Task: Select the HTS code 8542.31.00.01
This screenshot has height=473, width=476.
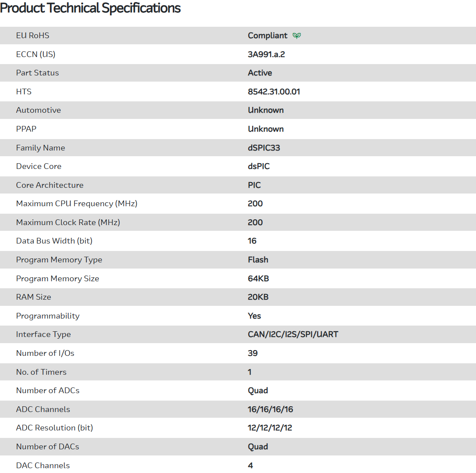Action: click(274, 92)
